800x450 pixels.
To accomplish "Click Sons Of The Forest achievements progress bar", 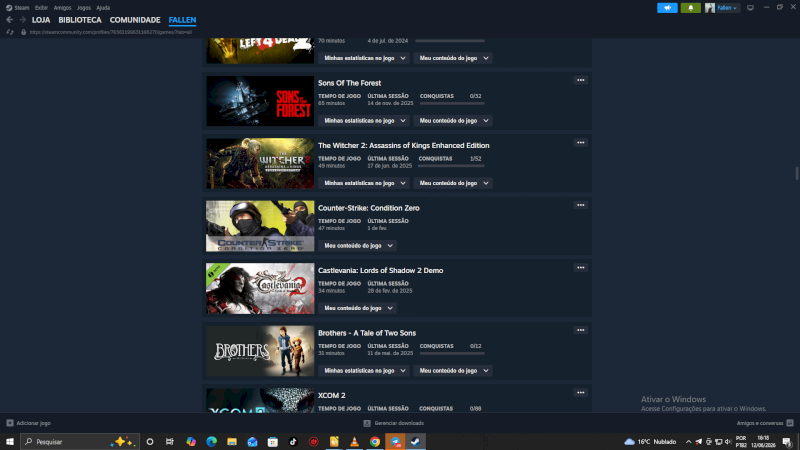I will (x=452, y=104).
